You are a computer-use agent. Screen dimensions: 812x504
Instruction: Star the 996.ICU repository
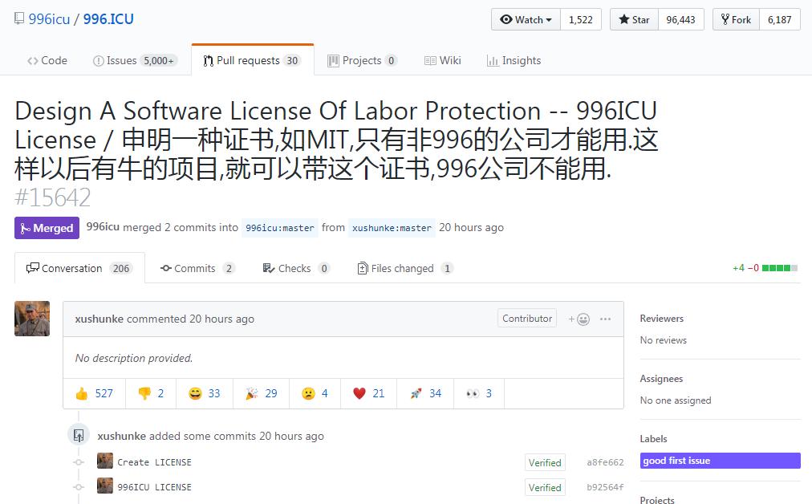tap(633, 18)
